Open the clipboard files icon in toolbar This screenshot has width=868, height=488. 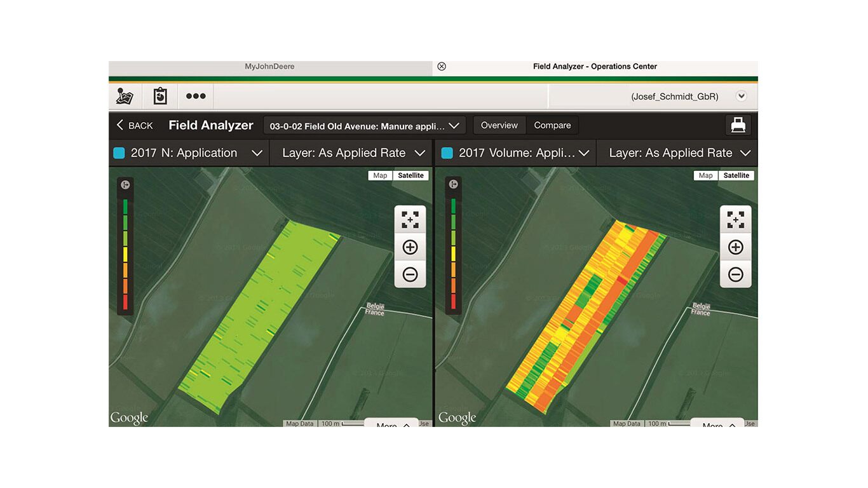pyautogui.click(x=160, y=96)
